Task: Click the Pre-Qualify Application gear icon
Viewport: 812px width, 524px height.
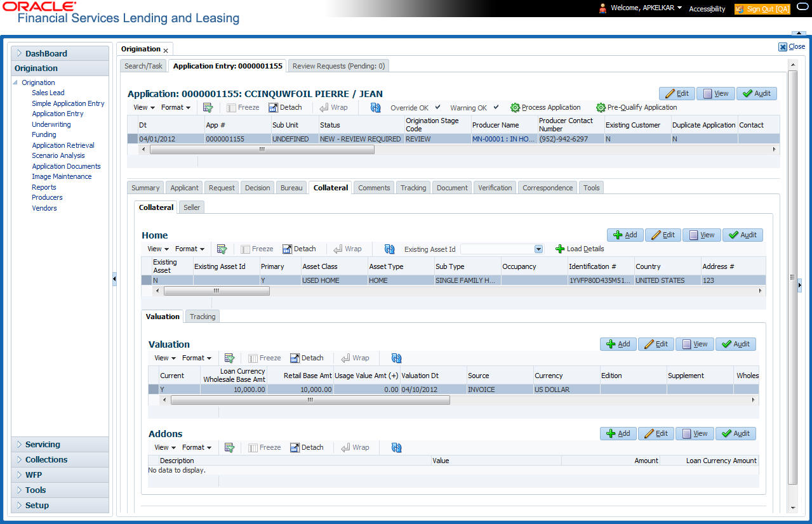Action: tap(601, 108)
